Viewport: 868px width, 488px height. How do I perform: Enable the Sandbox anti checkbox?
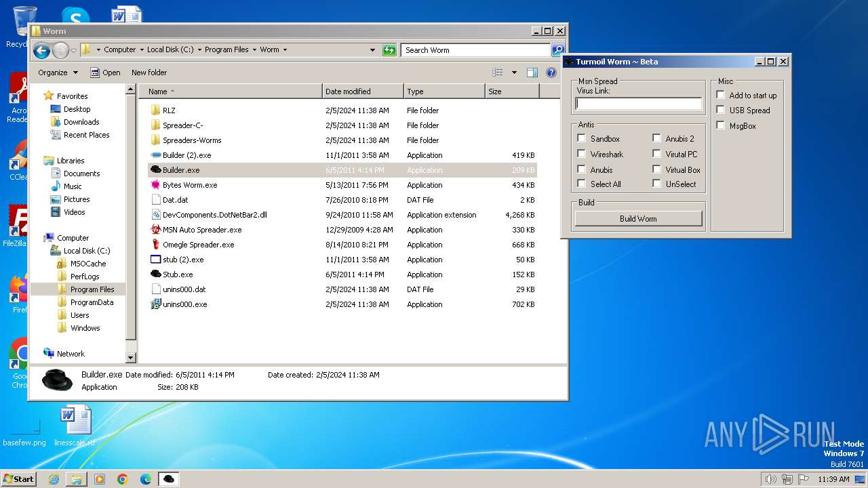point(581,138)
